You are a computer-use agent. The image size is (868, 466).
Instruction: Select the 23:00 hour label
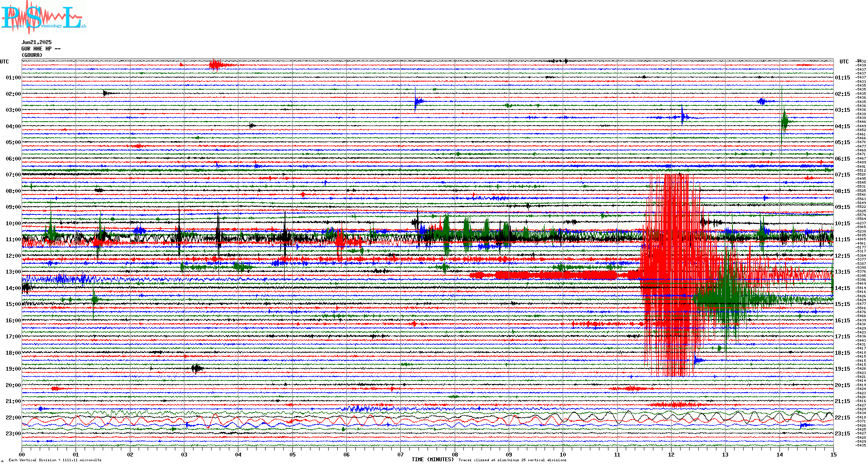(x=13, y=434)
